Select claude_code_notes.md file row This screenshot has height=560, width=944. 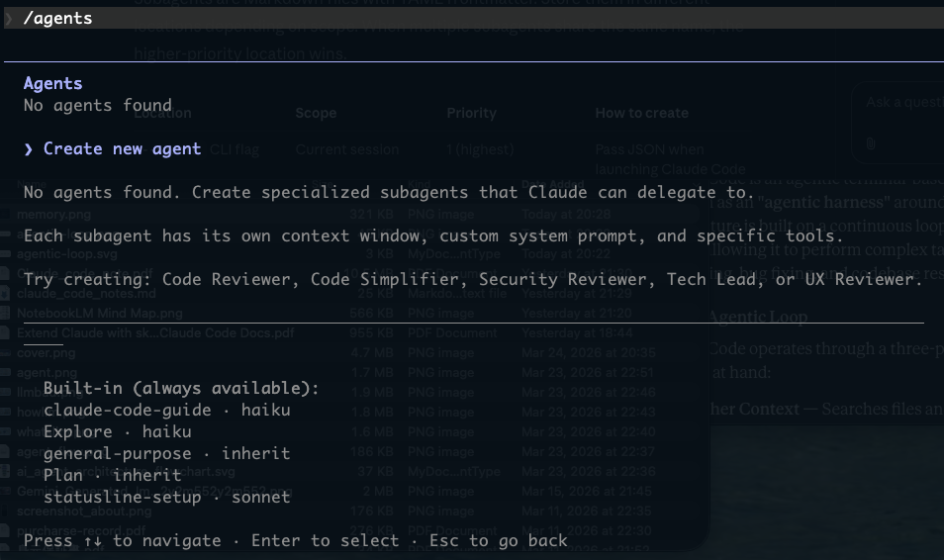tap(74, 294)
